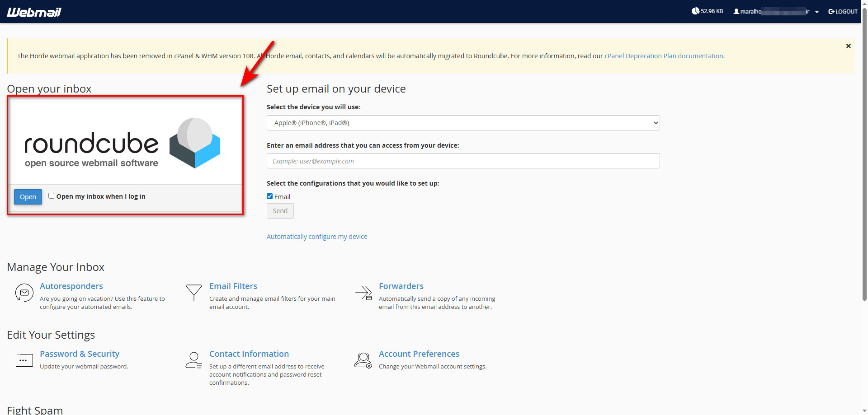Image resolution: width=868 pixels, height=415 pixels.
Task: Expand the device selection dropdown
Action: click(x=463, y=123)
